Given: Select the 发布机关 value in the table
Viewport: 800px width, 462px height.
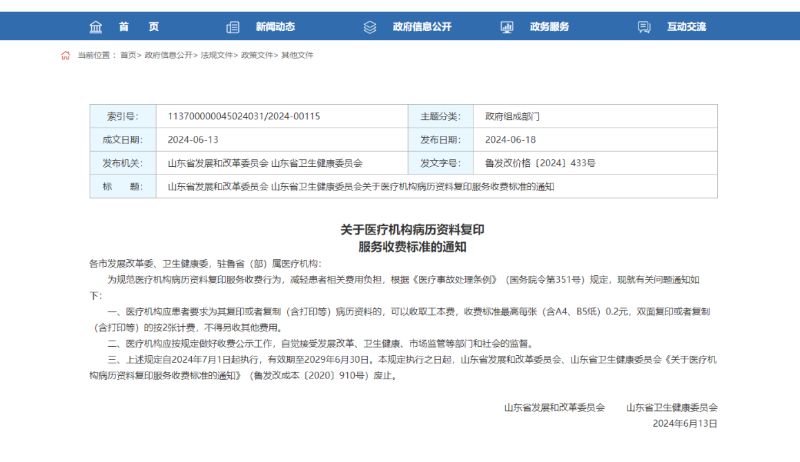Looking at the screenshot, I should pyautogui.click(x=265, y=163).
